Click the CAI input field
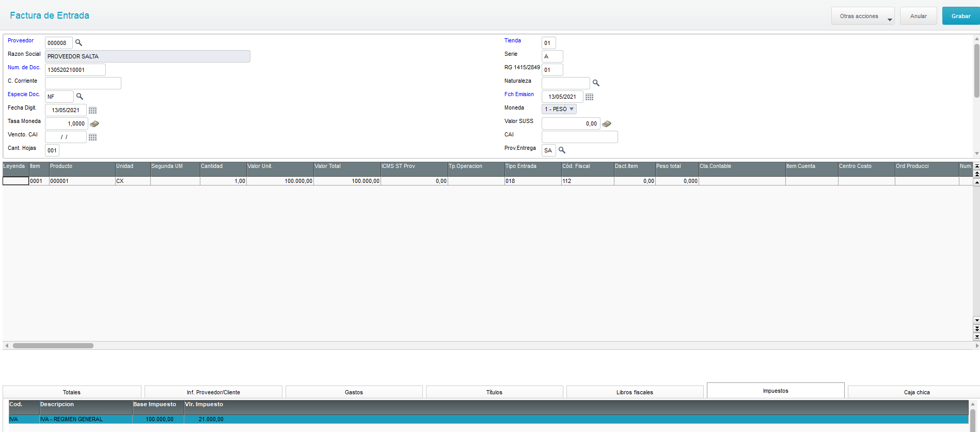980x432 pixels. tap(580, 137)
